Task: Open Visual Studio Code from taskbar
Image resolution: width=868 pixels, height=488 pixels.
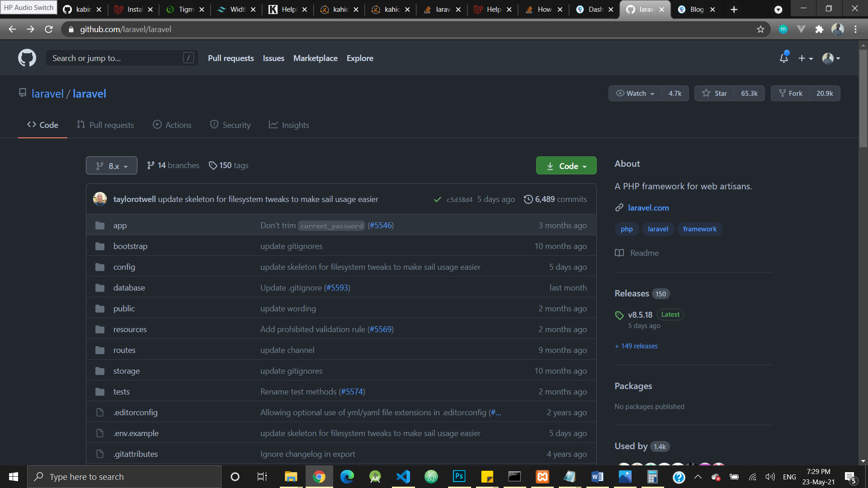Action: [403, 477]
